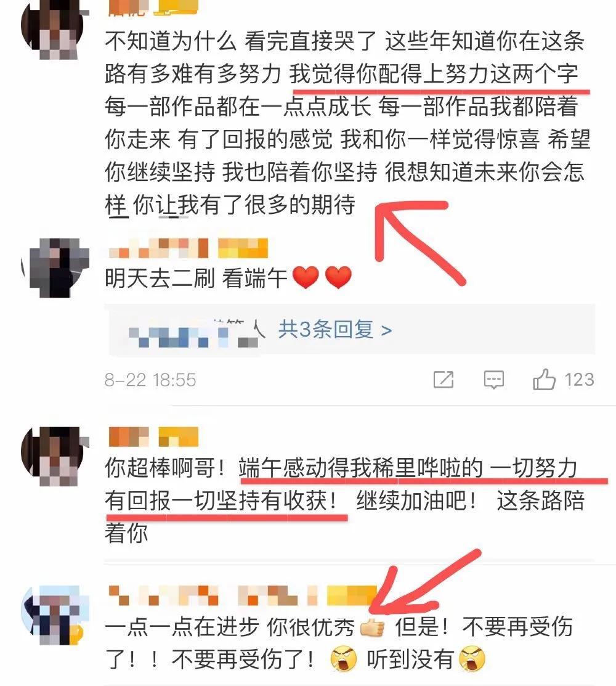
Task: Open the avatar beside 一点一点在进步 comment
Action: [55, 615]
